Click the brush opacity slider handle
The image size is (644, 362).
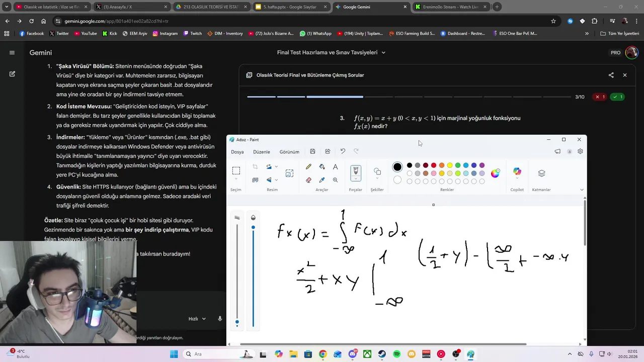pos(253,227)
